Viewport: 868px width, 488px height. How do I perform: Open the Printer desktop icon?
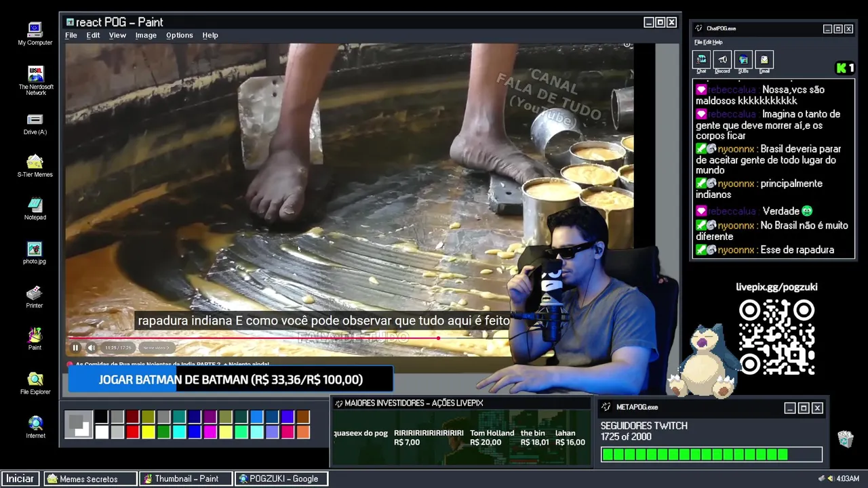[x=35, y=297]
